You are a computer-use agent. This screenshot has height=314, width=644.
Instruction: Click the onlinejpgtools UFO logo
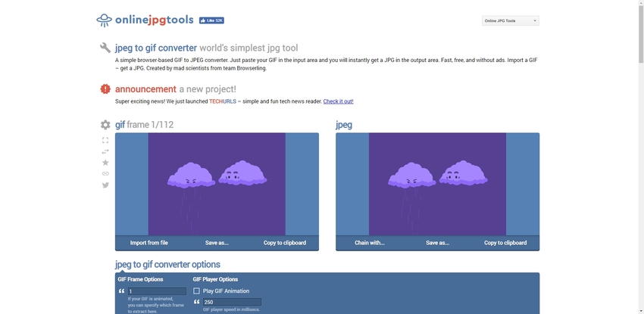pyautogui.click(x=104, y=20)
